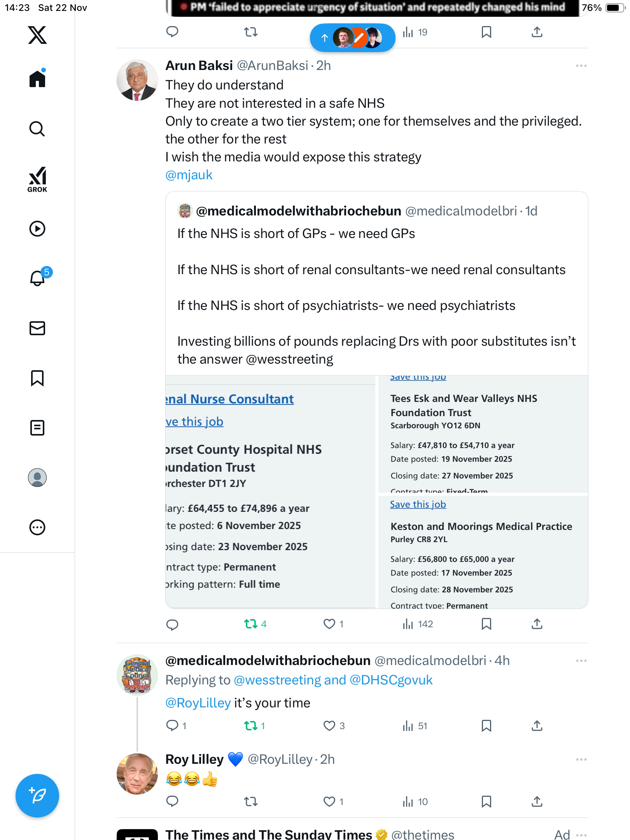Image resolution: width=630 pixels, height=840 pixels.
Task: Click the compose new post button
Action: (x=37, y=796)
